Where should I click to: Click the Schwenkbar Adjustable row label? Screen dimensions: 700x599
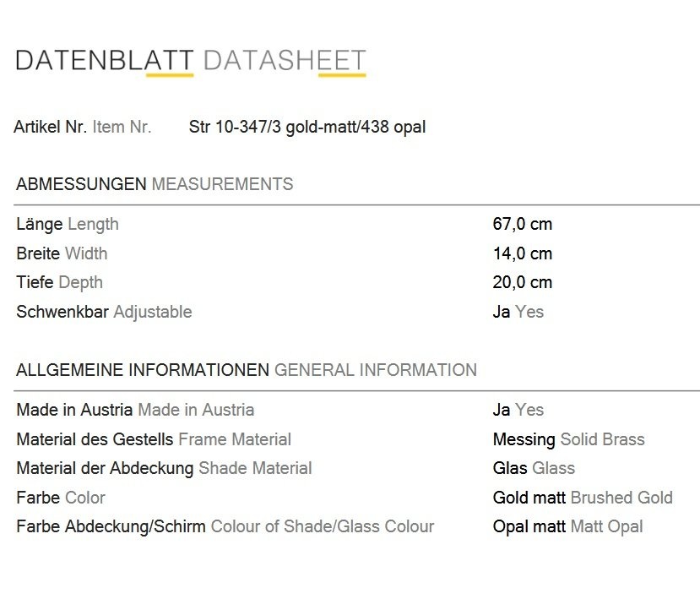click(104, 312)
